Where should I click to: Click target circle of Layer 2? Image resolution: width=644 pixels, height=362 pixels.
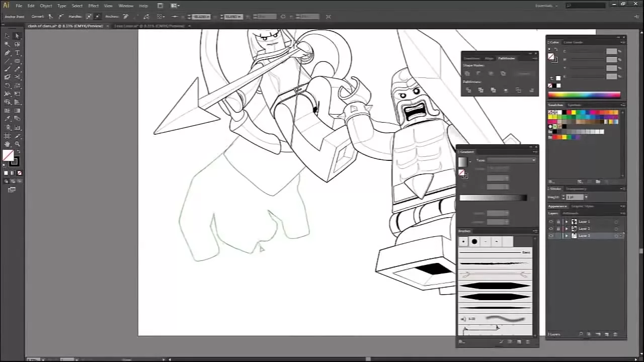pos(616,229)
